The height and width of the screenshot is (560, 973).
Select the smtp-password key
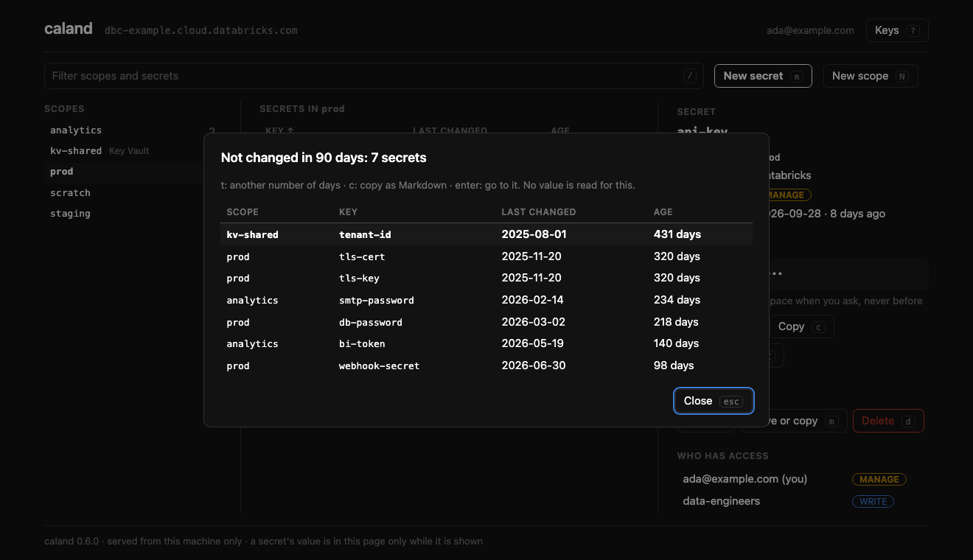click(x=377, y=300)
